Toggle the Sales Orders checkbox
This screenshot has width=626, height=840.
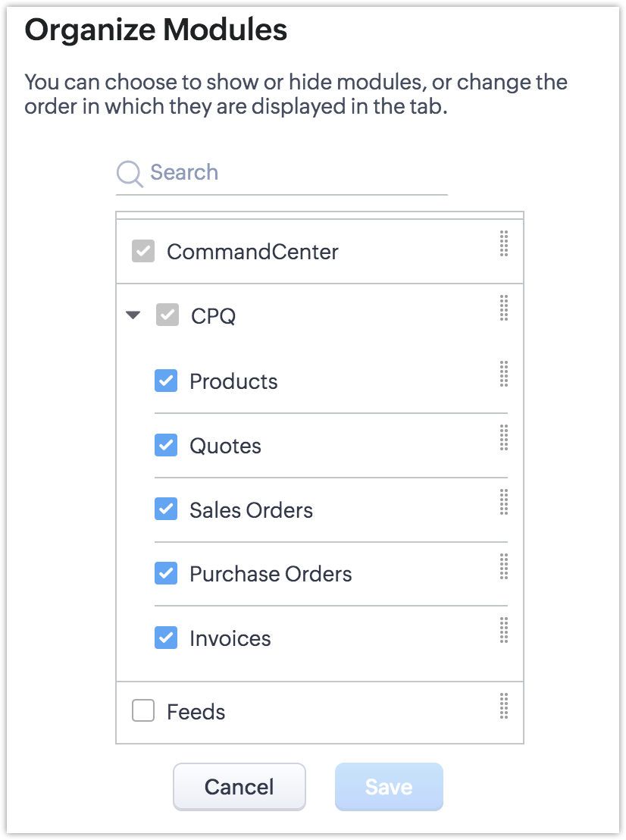tap(166, 509)
